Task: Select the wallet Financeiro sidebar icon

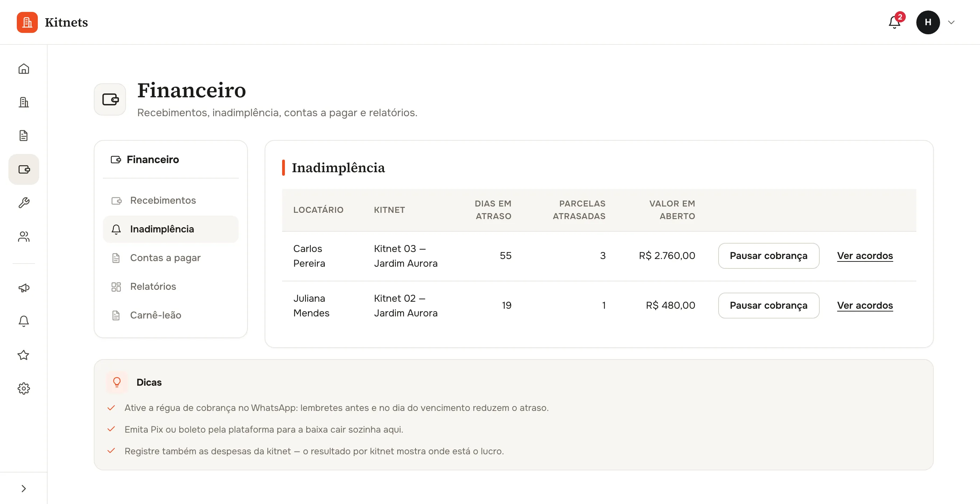Action: click(x=23, y=169)
